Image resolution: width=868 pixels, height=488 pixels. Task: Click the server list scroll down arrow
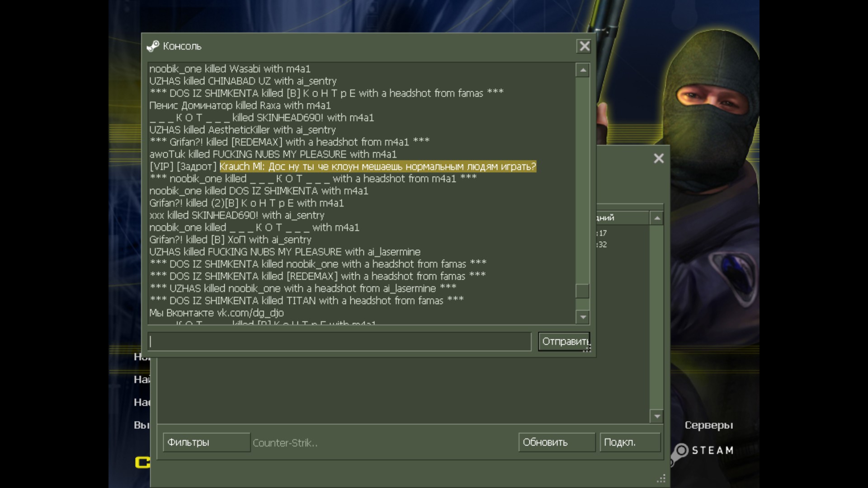click(x=656, y=416)
